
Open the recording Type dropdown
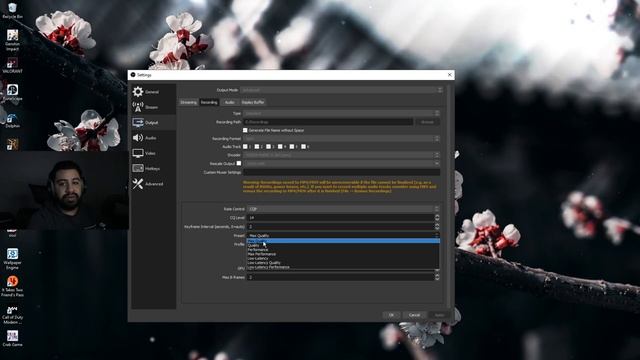pos(342,113)
